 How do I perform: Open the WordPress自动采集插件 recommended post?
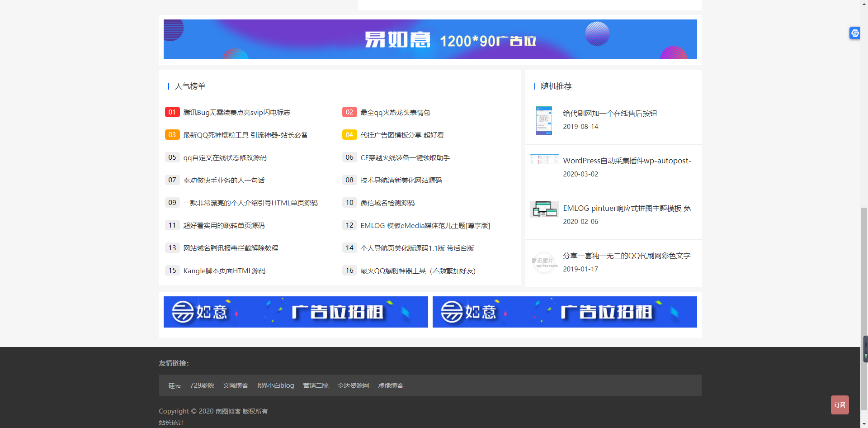point(627,161)
